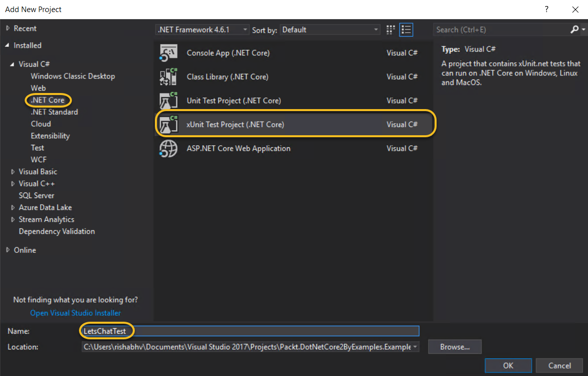This screenshot has height=376, width=588.
Task: Open Visual Studio Installer link
Action: point(75,313)
